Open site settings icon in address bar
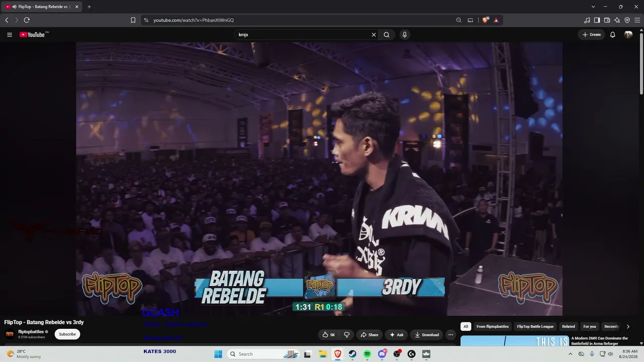 tap(146, 20)
